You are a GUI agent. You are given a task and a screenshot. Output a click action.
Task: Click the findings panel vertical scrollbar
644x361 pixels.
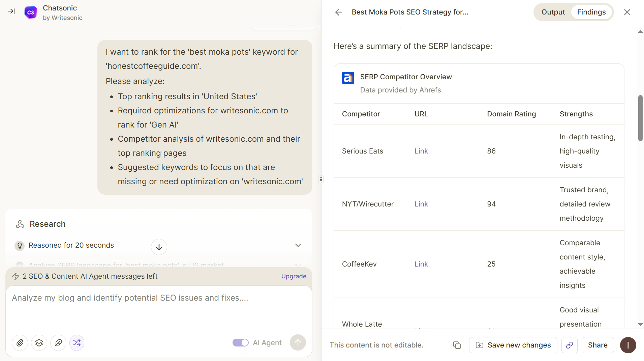click(640, 118)
